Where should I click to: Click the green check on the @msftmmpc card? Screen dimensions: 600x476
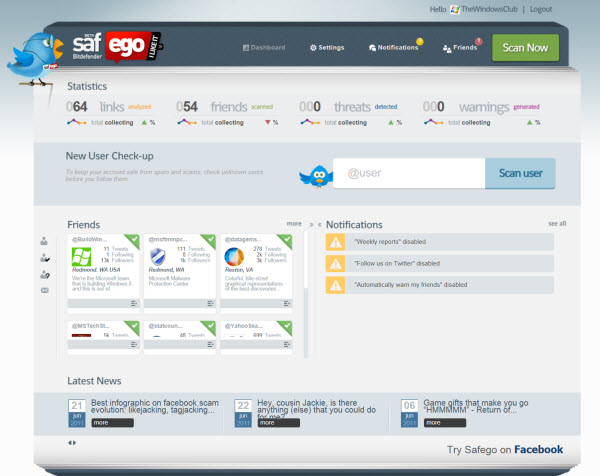210,240
